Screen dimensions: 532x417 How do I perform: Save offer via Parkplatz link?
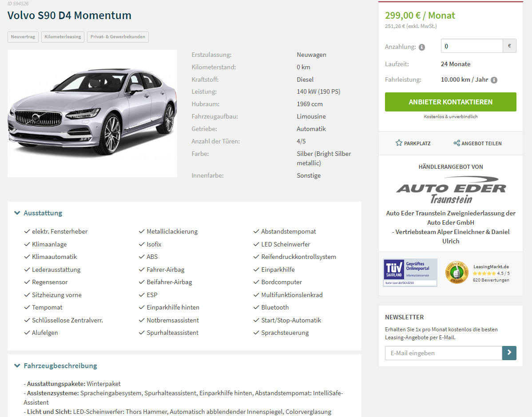tap(413, 143)
